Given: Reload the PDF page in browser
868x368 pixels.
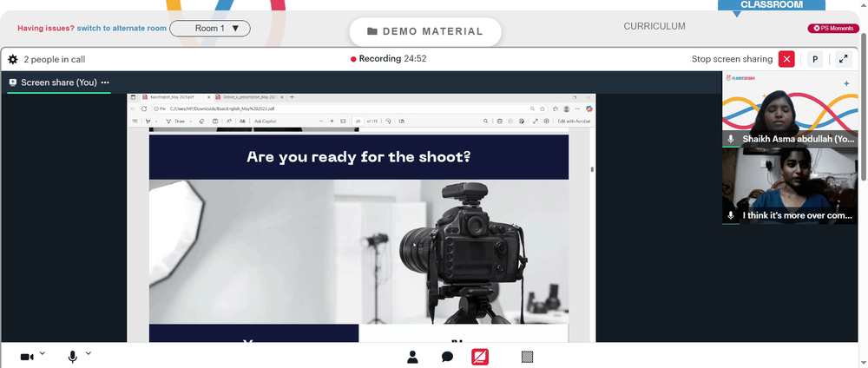Looking at the screenshot, I should 144,108.
